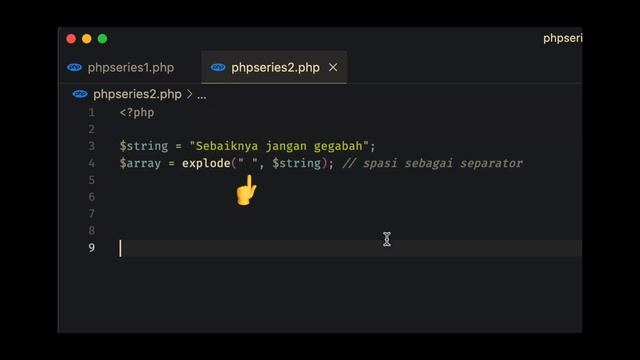This screenshot has height=360, width=640.
Task: Click the "Sebaiknya jangan gegabah" string literal
Action: pos(279,146)
